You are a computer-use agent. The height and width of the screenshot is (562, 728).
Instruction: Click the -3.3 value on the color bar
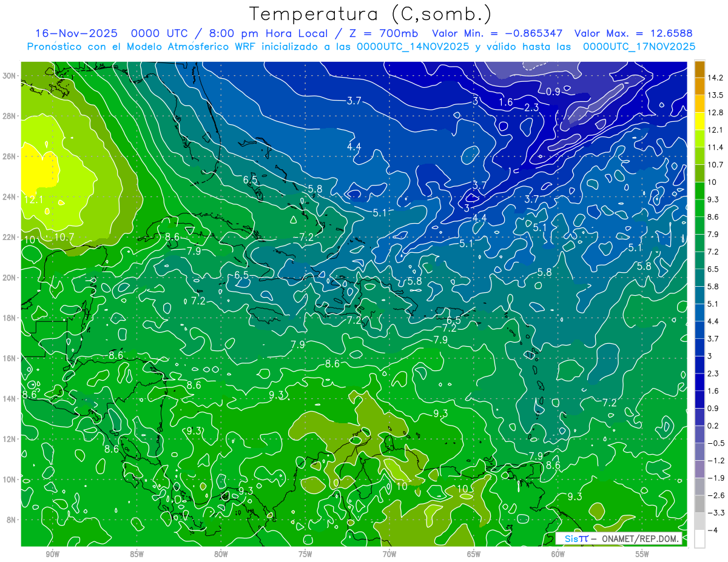(x=715, y=513)
